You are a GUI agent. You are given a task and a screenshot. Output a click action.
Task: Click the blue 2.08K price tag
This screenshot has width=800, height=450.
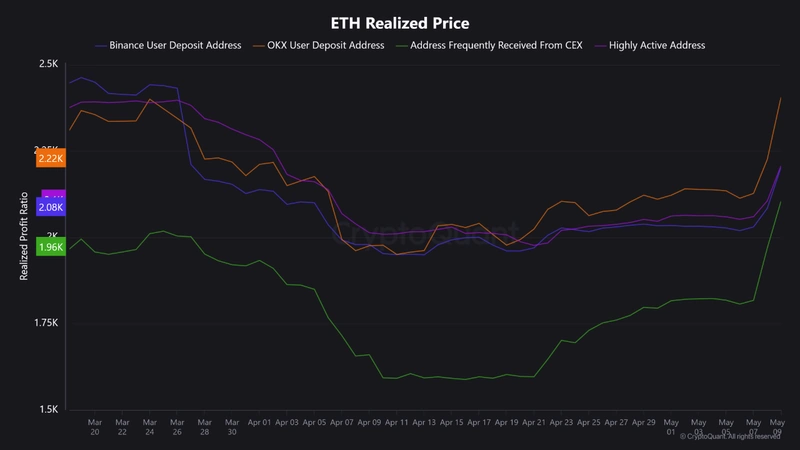[x=50, y=207]
